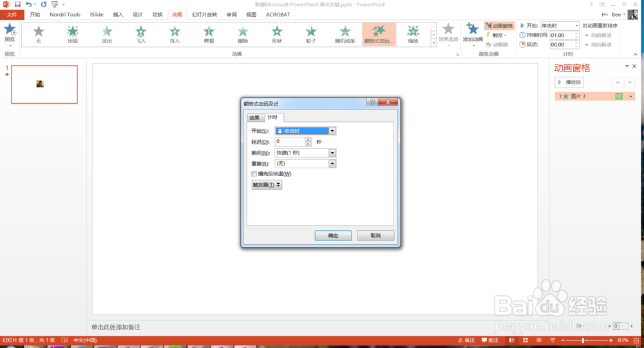
Task: Click the 延迟(D) input field in dialog
Action: click(x=290, y=141)
